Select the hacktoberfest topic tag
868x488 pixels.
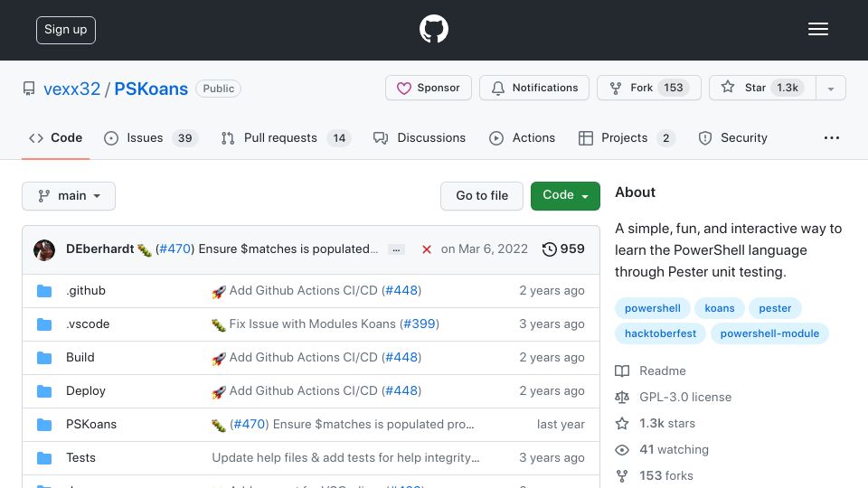(660, 333)
